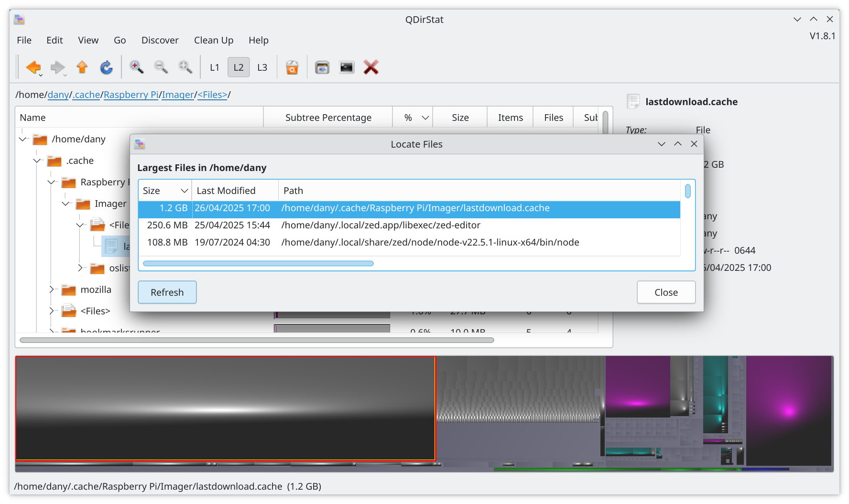This screenshot has width=849, height=504.
Task: Switch to layout L3
Action: [262, 67]
